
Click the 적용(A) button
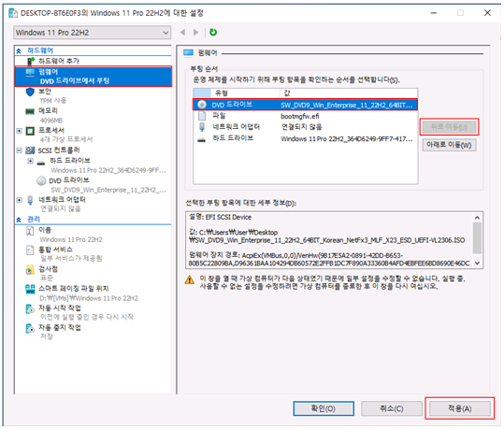tap(460, 408)
